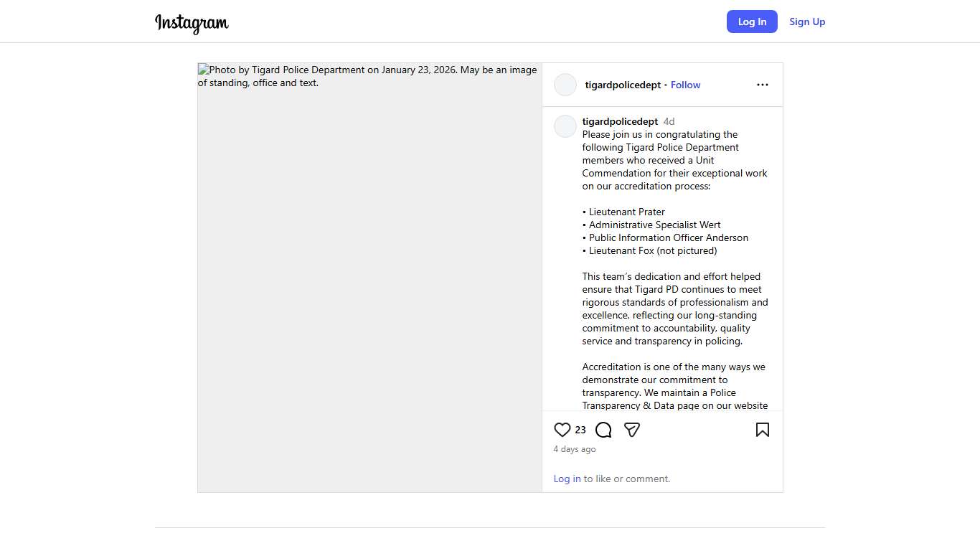Save the post with bookmark icon
This screenshot has width=980, height=551.
762,430
